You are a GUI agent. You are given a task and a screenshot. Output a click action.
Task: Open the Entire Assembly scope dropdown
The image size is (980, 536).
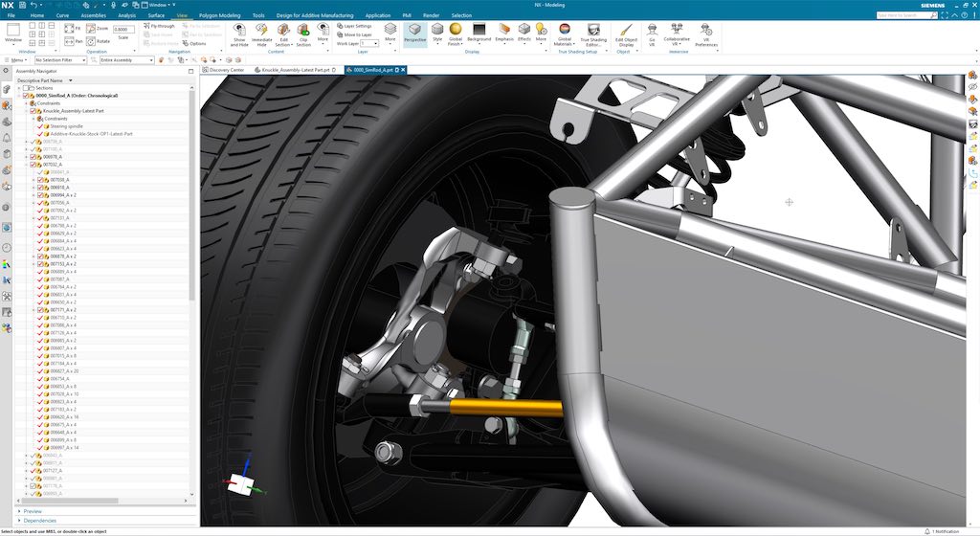coord(127,60)
